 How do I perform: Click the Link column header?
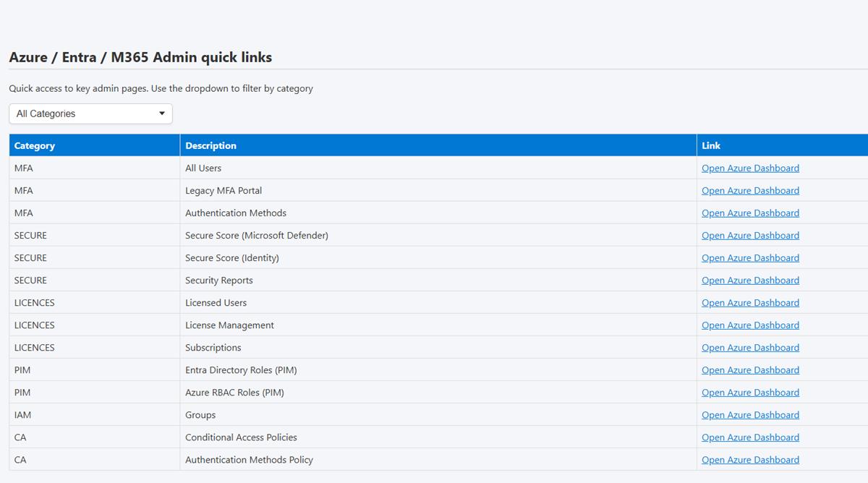click(x=711, y=145)
